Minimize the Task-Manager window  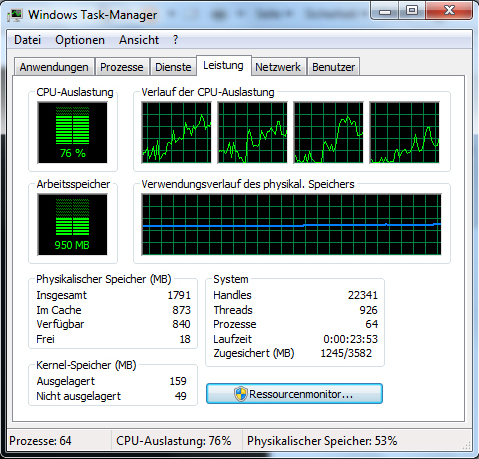385,12
